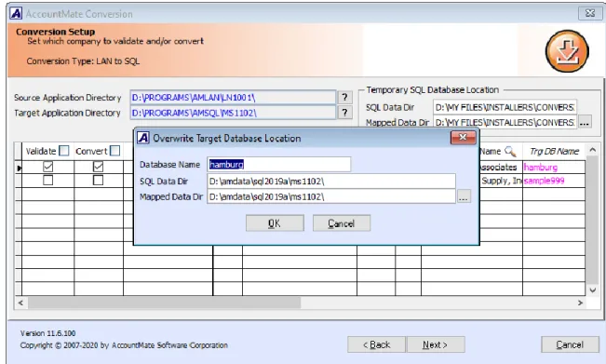Open help for Target Application Directory

344,113
